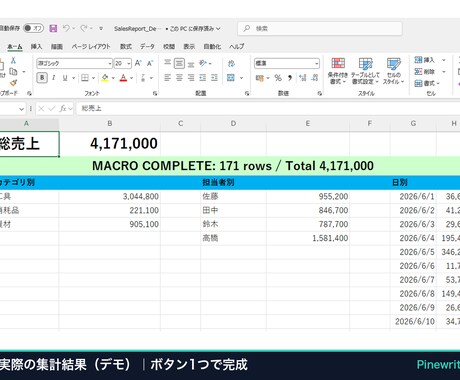Apply the yellow fill color
This screenshot has height=380, width=460.
(105, 78)
